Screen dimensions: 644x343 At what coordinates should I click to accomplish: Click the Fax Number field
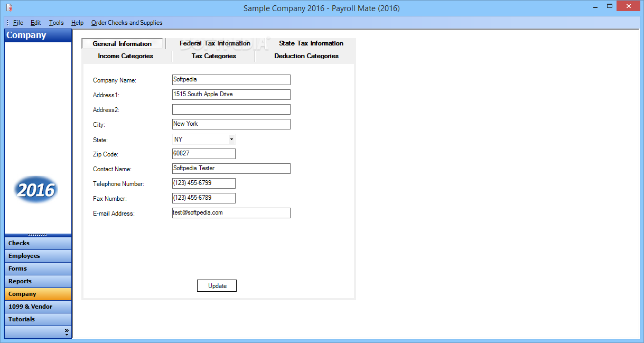204,198
